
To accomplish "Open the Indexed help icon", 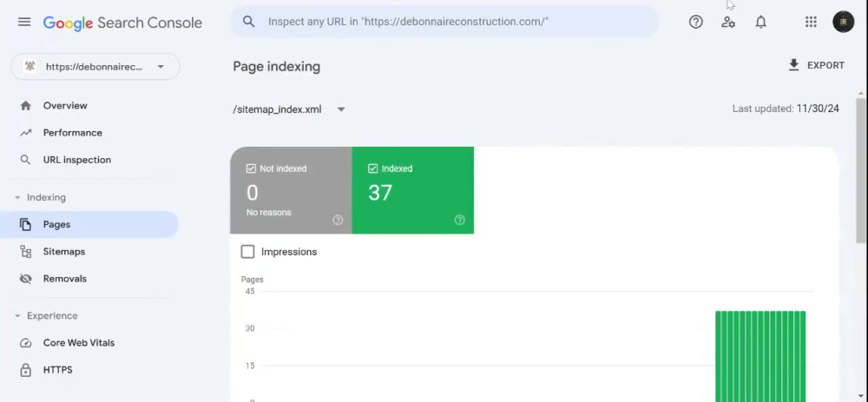I will pos(459,220).
